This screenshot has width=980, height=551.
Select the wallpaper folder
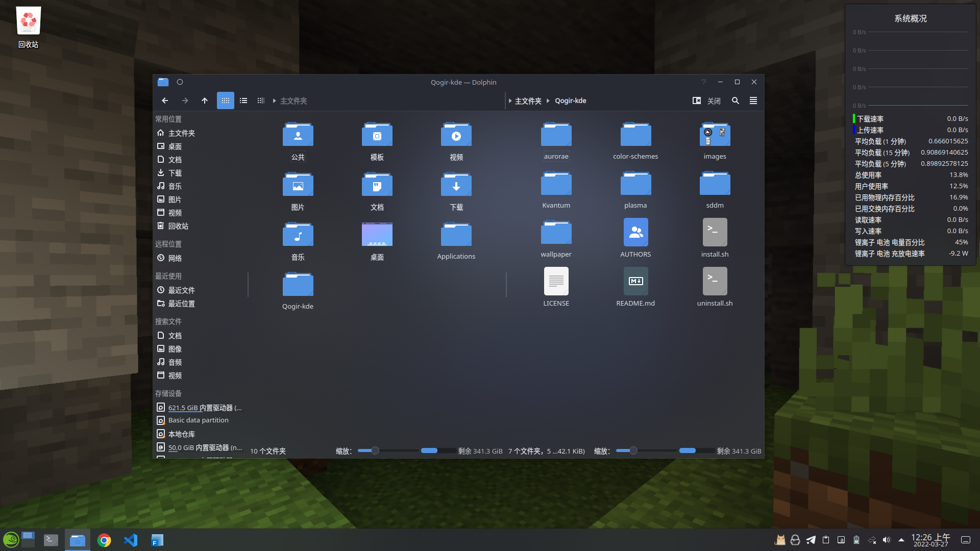[556, 233]
